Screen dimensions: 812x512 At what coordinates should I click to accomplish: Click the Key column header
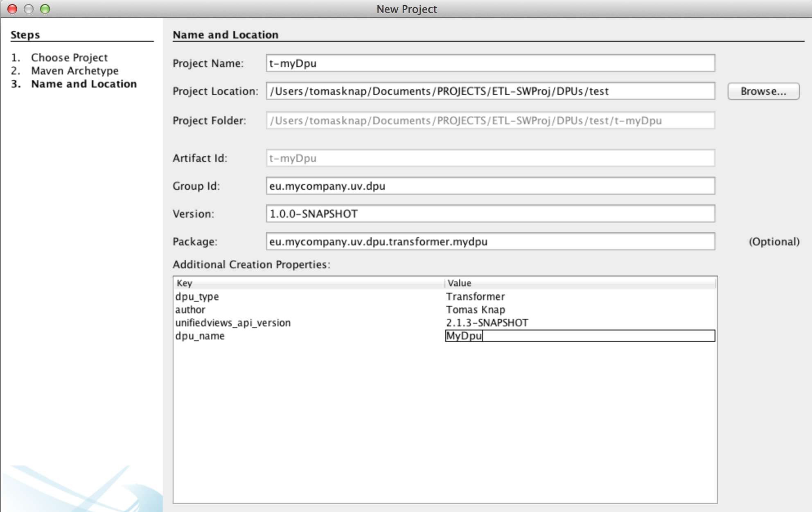(309, 283)
